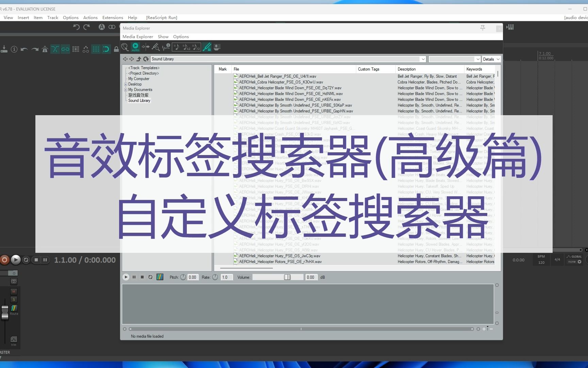588x368 pixels.
Task: Open the Actions menu in REAPER
Action: click(x=90, y=17)
